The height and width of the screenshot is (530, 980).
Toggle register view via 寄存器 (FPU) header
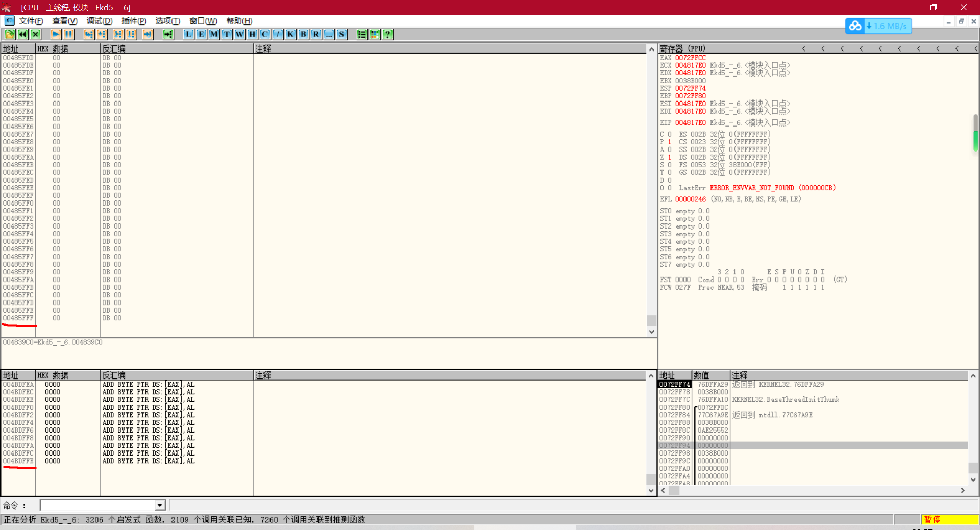click(x=682, y=48)
